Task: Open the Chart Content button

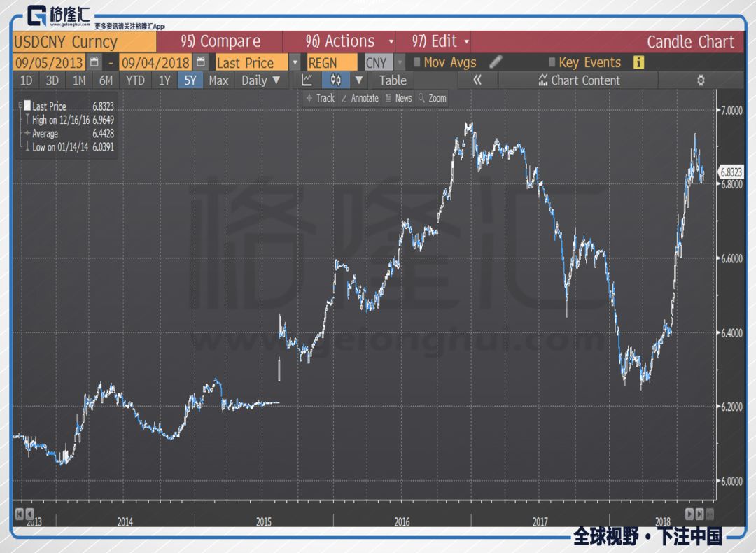Action: click(x=579, y=80)
